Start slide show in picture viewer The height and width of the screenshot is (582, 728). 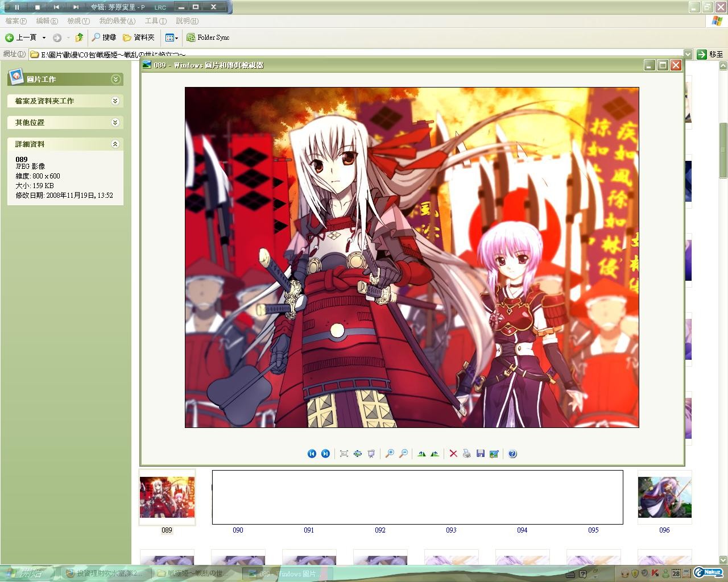click(x=371, y=454)
